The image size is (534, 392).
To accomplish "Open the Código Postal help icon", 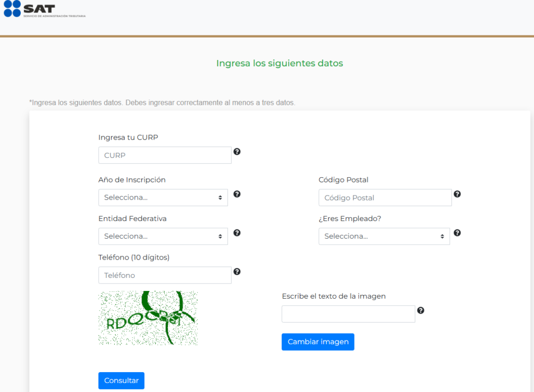I will (457, 193).
